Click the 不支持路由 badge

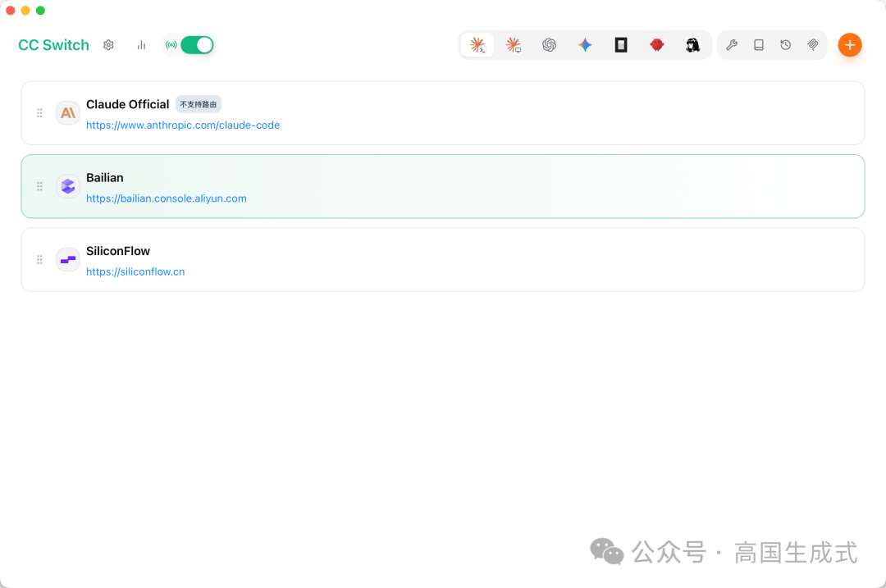(x=199, y=104)
